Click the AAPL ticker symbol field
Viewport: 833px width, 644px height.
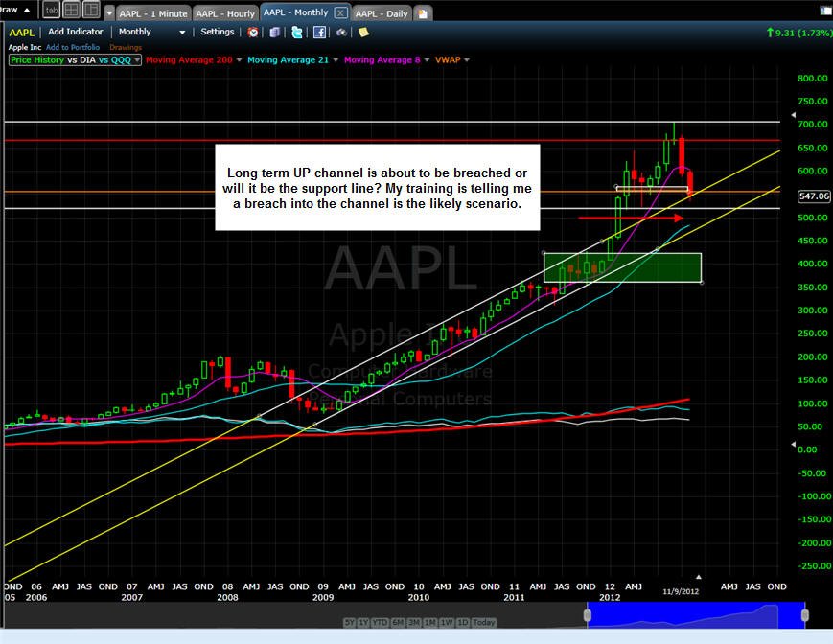tap(22, 33)
